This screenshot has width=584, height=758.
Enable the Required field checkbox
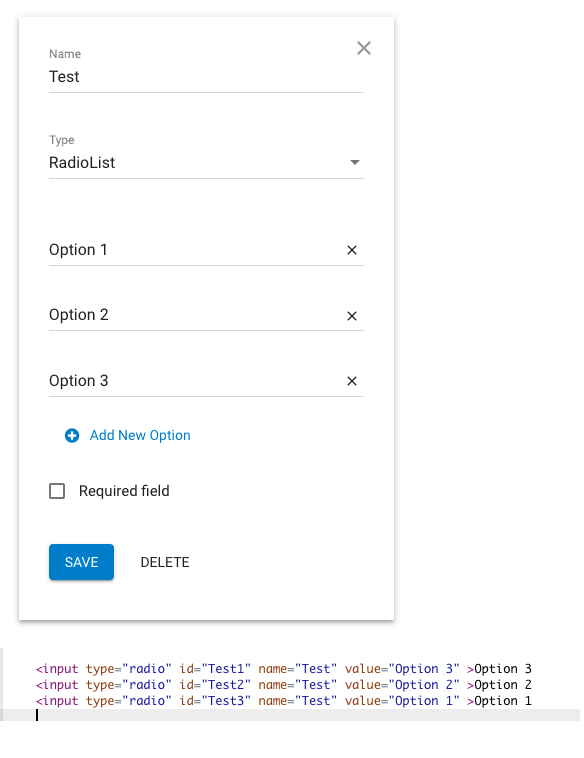57,491
